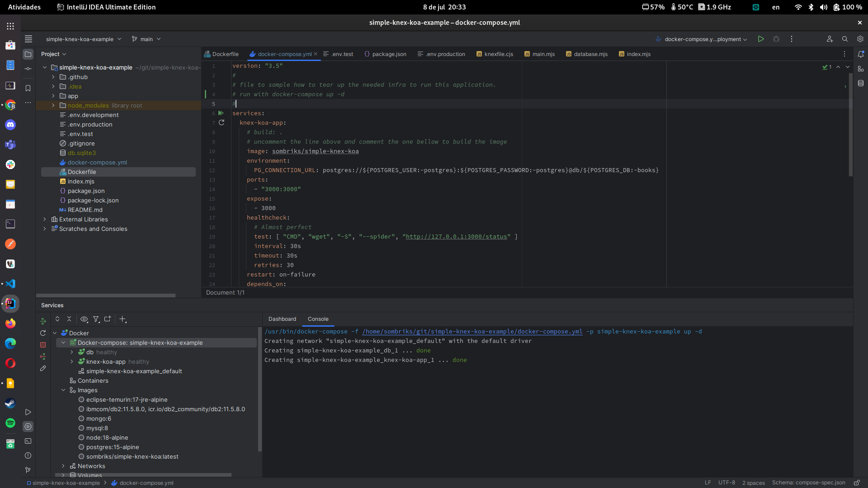The image size is (868, 488).
Task: Switch to the Dashboard tab
Action: click(282, 319)
